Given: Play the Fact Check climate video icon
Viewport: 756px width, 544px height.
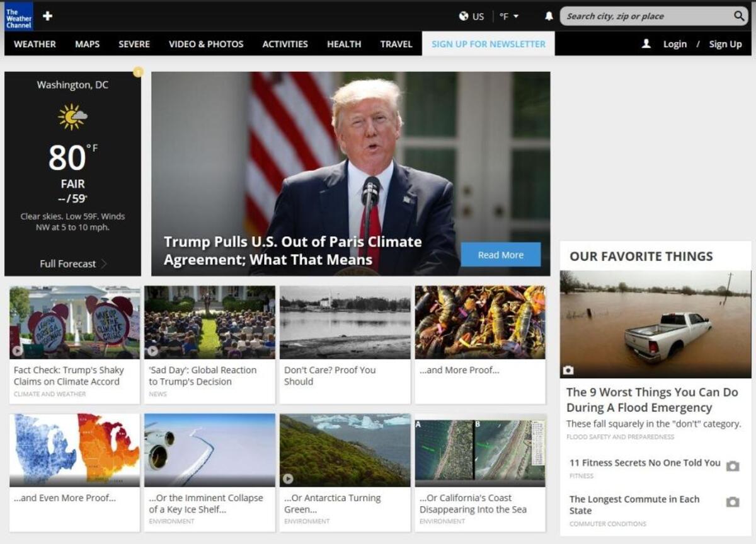Looking at the screenshot, I should 17,350.
